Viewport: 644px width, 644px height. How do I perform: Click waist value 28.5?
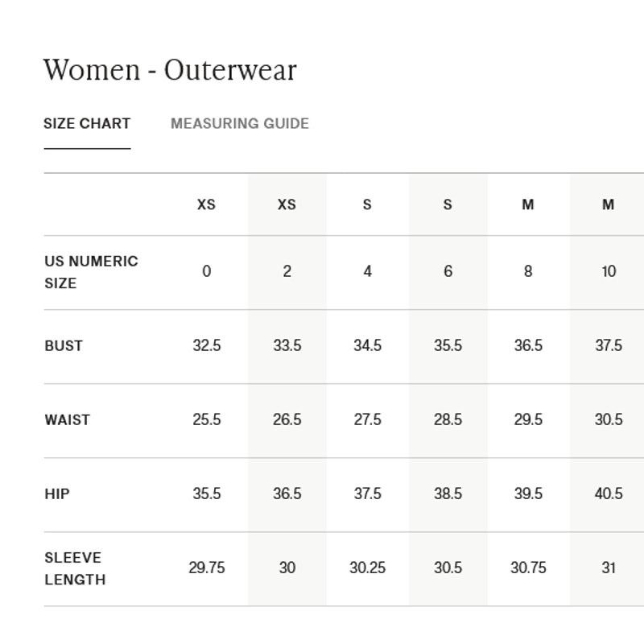[448, 419]
